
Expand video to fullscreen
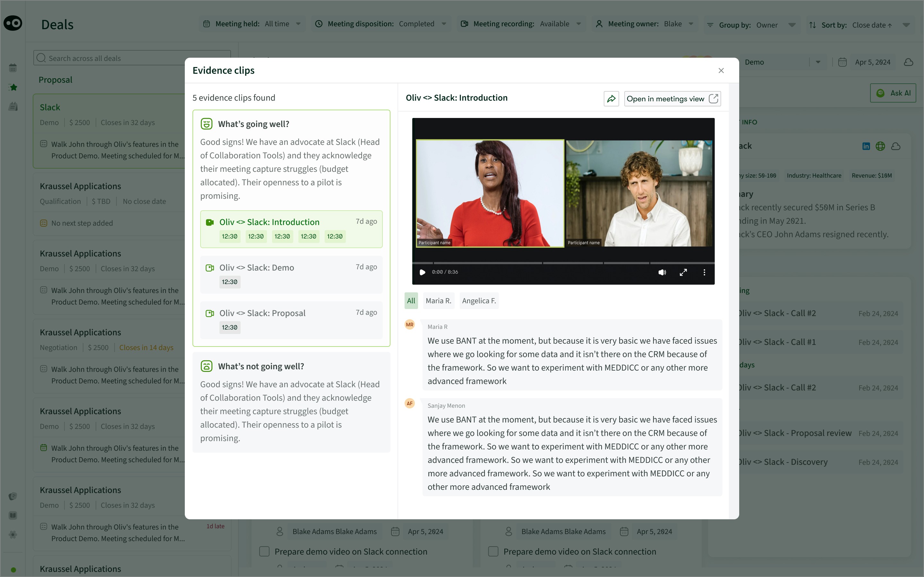(683, 272)
